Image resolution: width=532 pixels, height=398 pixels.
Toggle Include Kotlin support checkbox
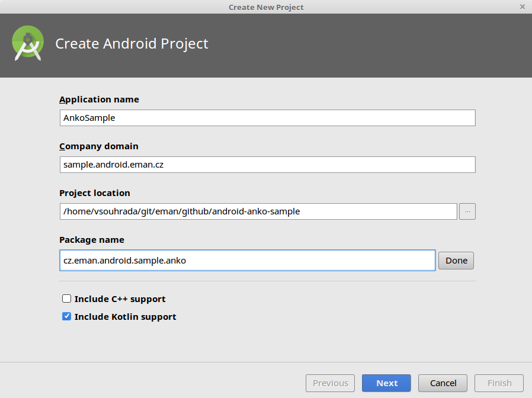click(66, 316)
